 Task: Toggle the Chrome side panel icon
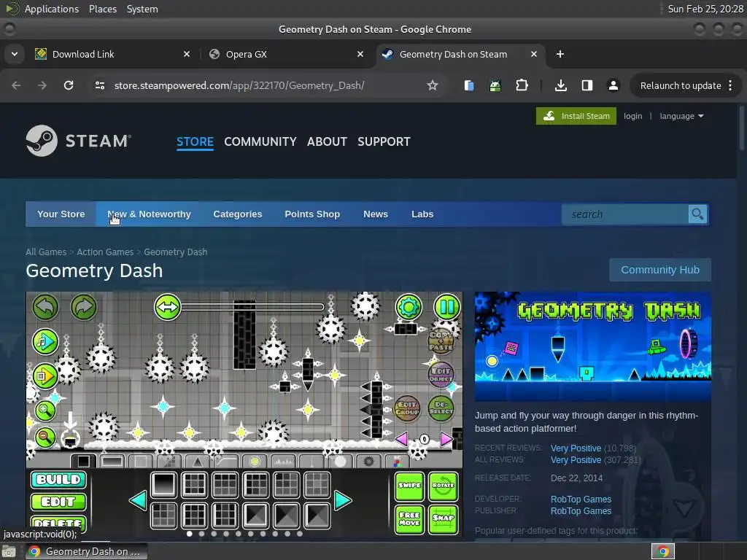[587, 86]
